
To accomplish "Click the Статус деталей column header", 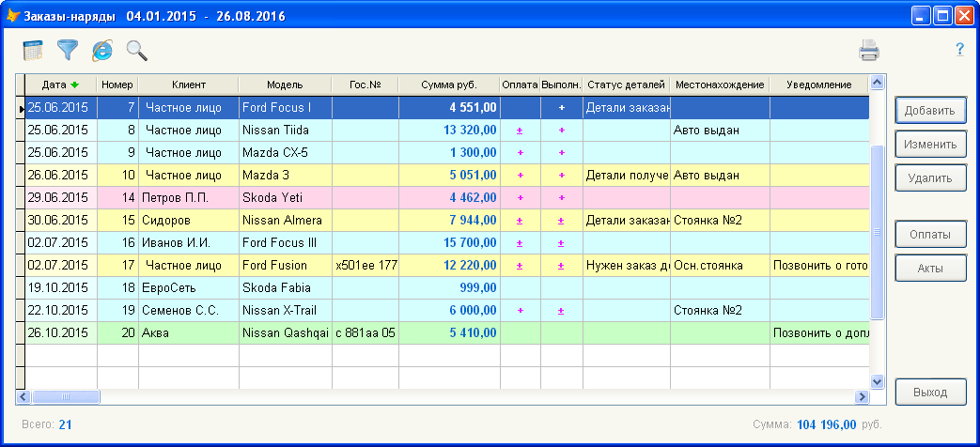I will (x=627, y=85).
